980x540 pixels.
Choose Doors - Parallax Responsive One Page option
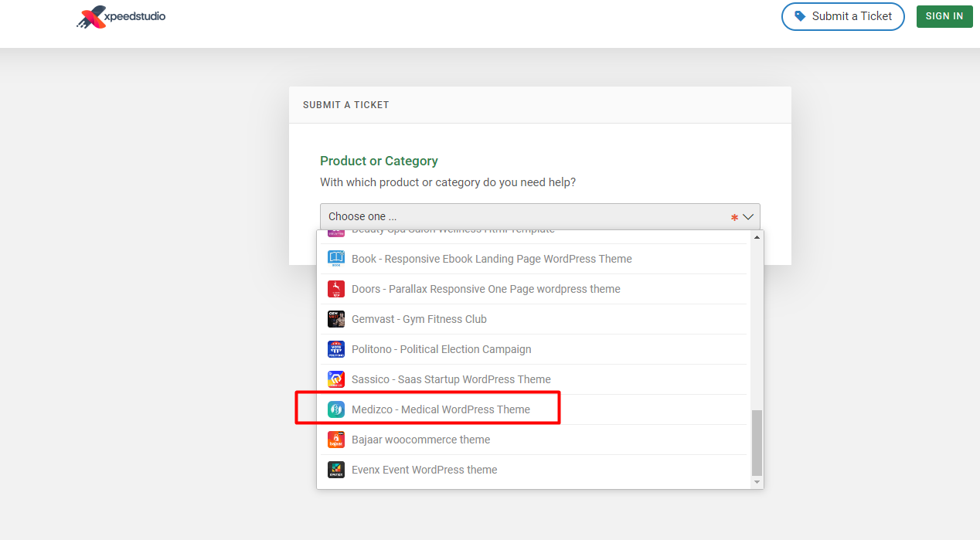533,289
